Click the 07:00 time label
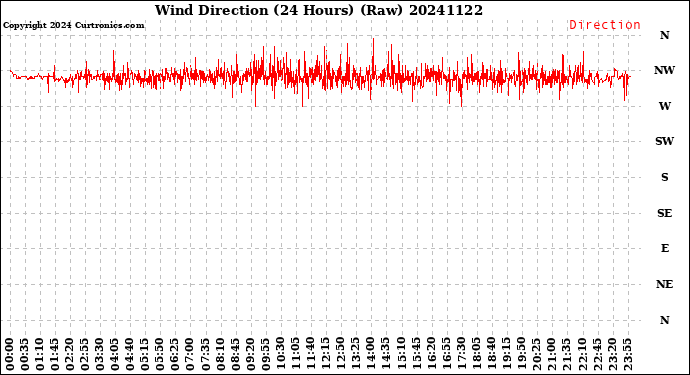Screen dimensions: 690x375 (191, 355)
